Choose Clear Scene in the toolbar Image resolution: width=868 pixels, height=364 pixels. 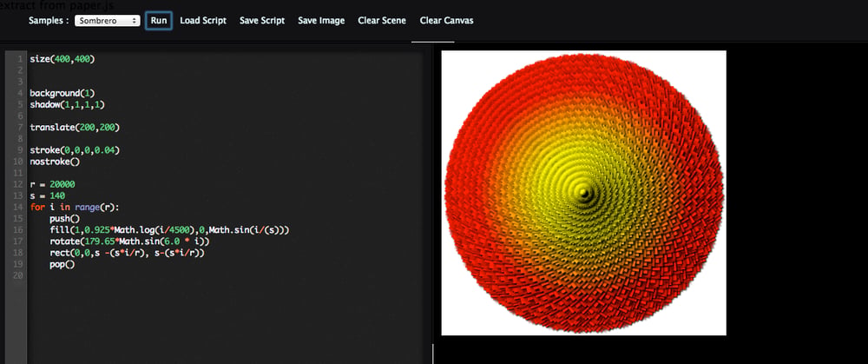click(382, 21)
